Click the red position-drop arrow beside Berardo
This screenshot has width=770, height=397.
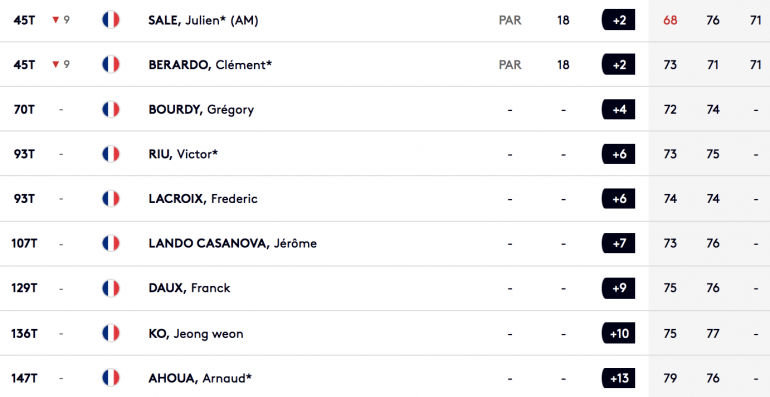coord(55,64)
